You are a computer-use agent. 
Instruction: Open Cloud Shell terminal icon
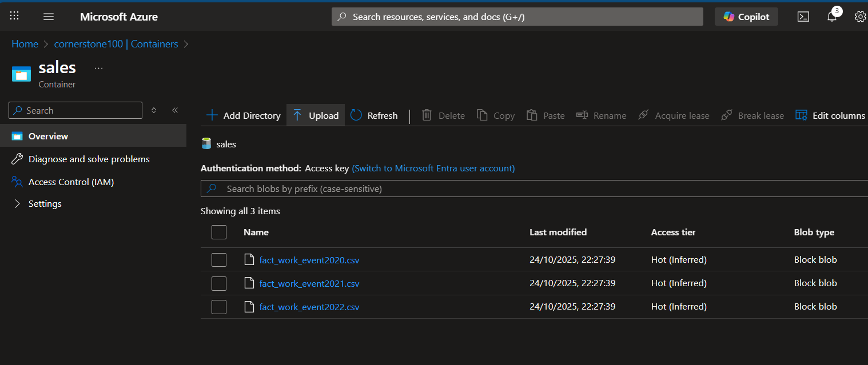(x=803, y=17)
